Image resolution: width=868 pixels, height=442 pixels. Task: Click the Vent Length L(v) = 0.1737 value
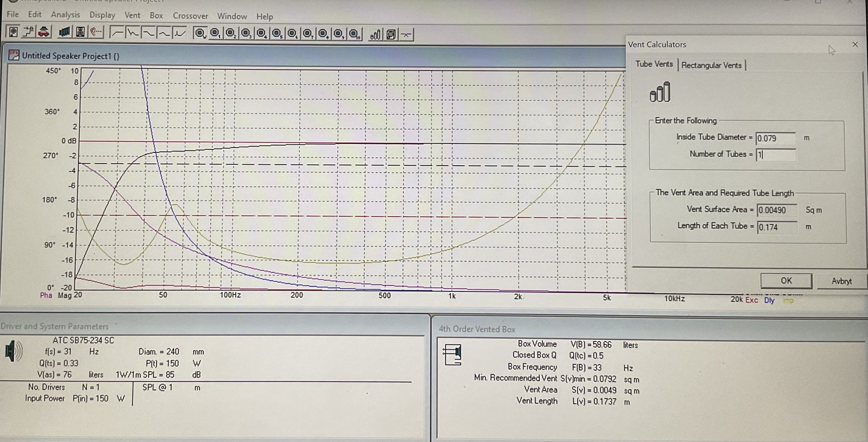[594, 401]
